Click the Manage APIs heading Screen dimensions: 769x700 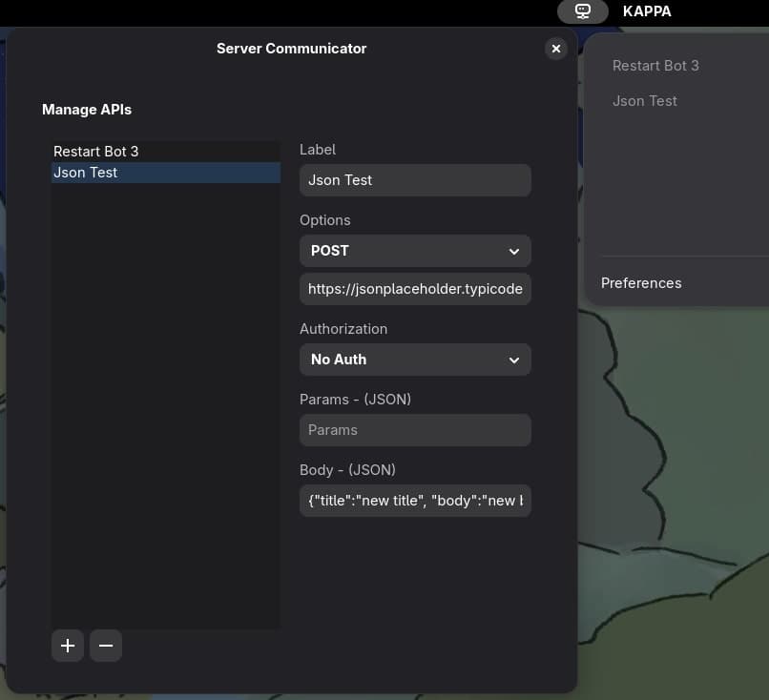click(87, 110)
